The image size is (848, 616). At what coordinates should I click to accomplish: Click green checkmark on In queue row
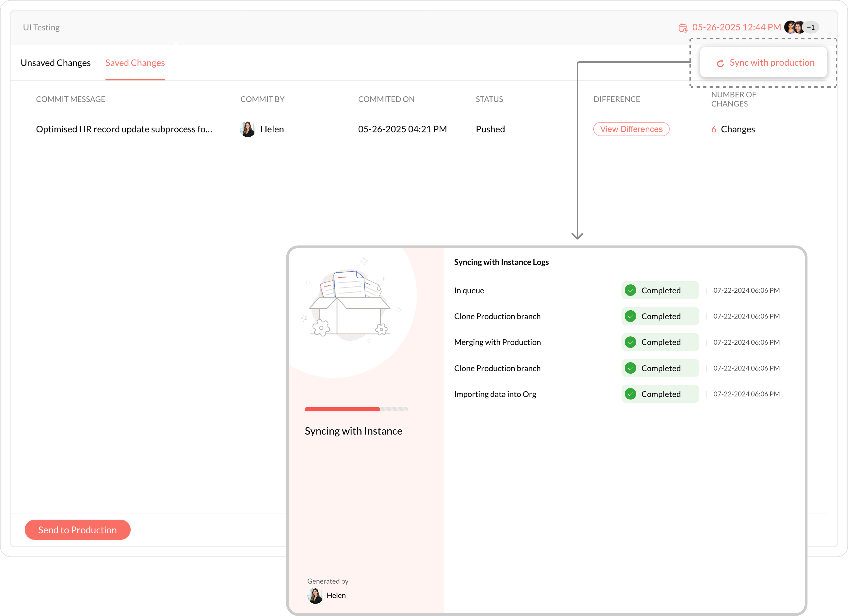point(630,290)
